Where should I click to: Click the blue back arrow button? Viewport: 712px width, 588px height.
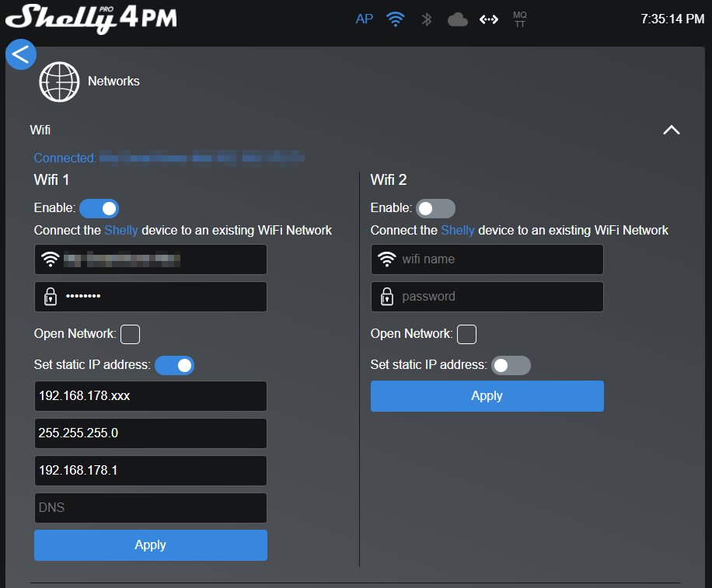coord(21,54)
